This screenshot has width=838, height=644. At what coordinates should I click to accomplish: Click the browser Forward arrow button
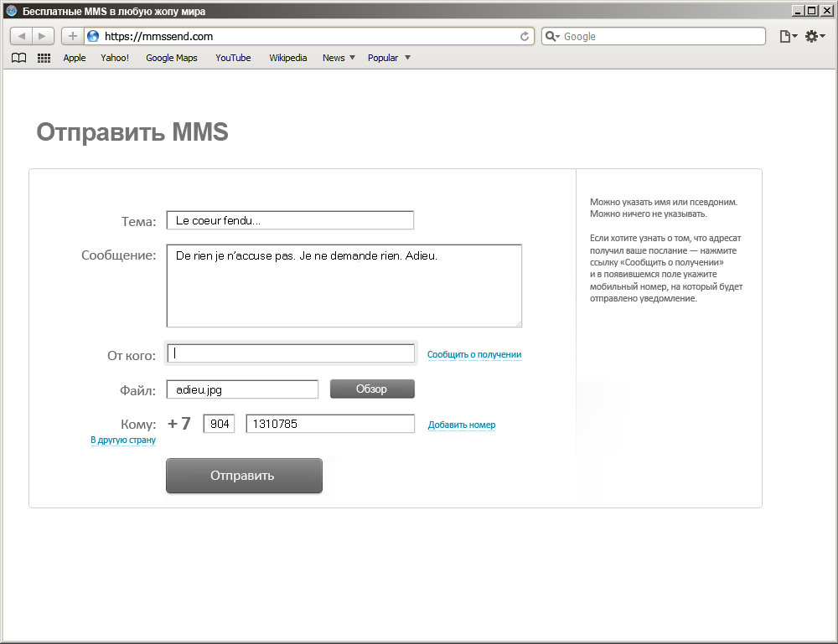(x=43, y=36)
